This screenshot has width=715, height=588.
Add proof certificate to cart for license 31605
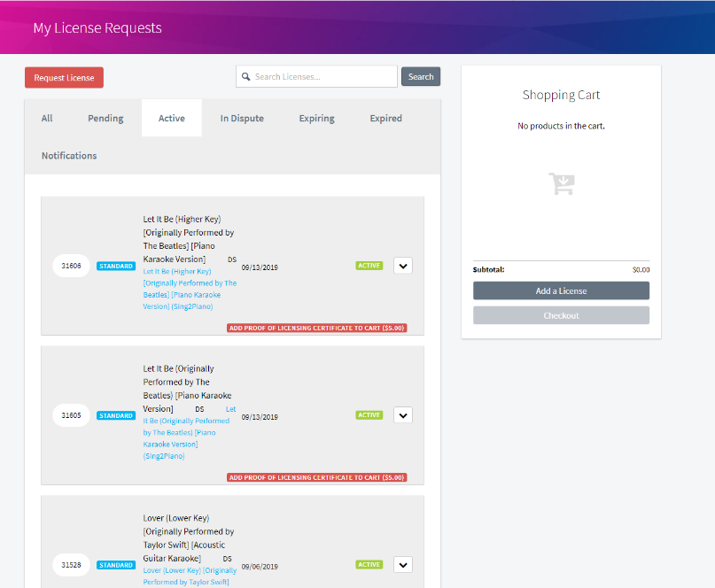(317, 477)
